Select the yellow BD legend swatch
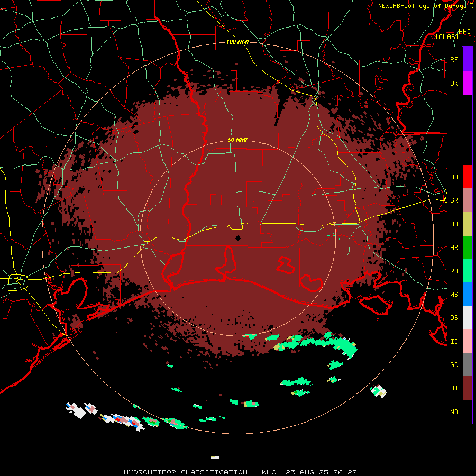Screen dimensions: 476x476 click(467, 224)
